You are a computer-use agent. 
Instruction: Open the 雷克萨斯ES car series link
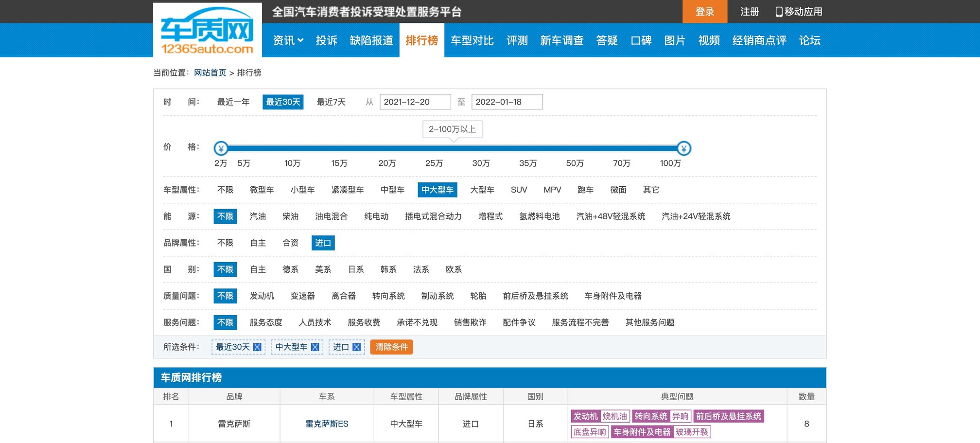(327, 424)
